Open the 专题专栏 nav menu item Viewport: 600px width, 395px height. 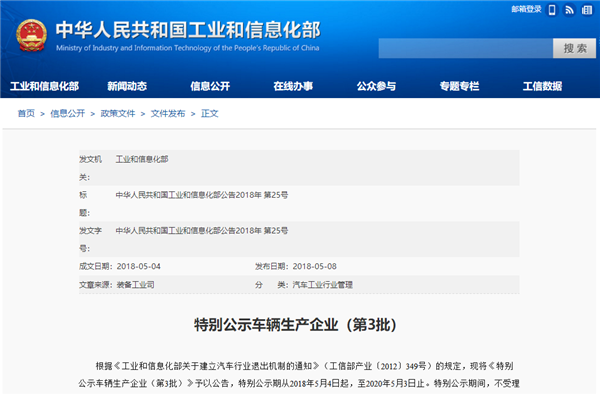click(459, 86)
